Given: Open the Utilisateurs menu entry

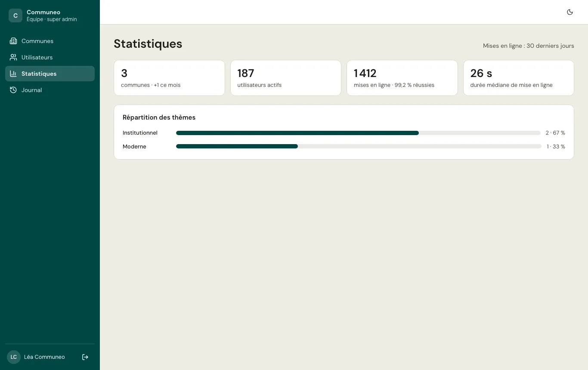Looking at the screenshot, I should pos(50,57).
